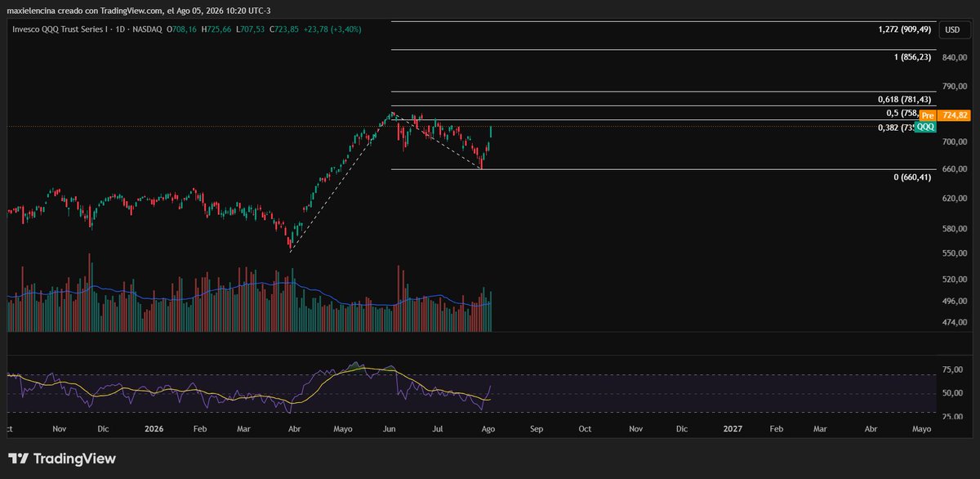Click the change value +23,78 (+3,40%)

click(333, 29)
